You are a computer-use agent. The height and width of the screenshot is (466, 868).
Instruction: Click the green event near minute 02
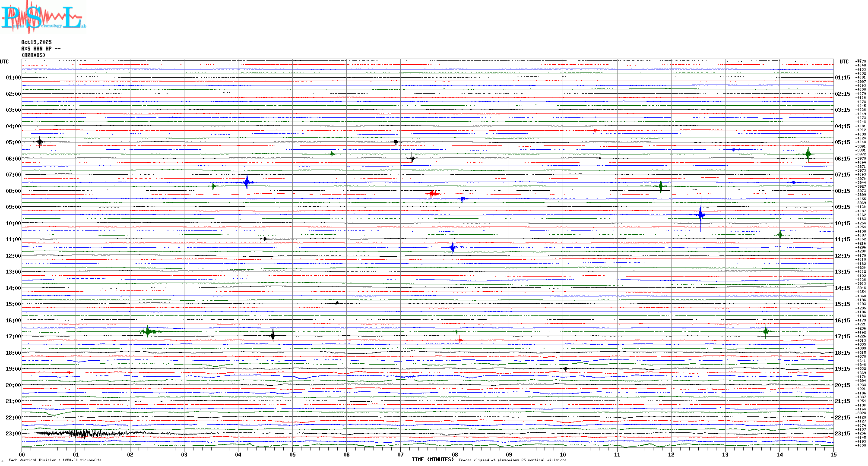[148, 331]
